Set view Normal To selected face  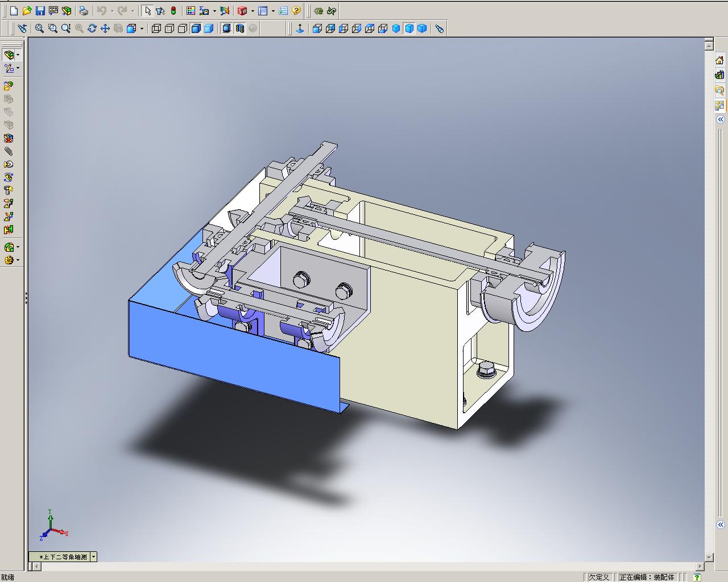(x=300, y=28)
